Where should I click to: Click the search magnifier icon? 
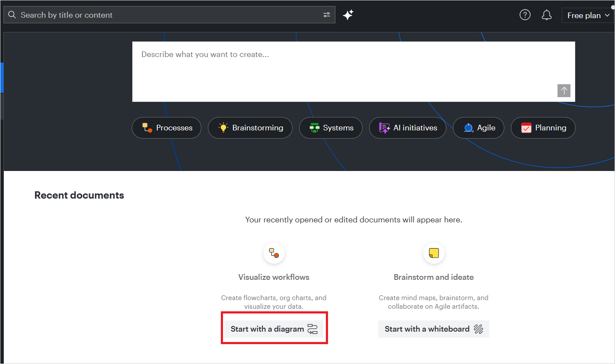click(12, 15)
